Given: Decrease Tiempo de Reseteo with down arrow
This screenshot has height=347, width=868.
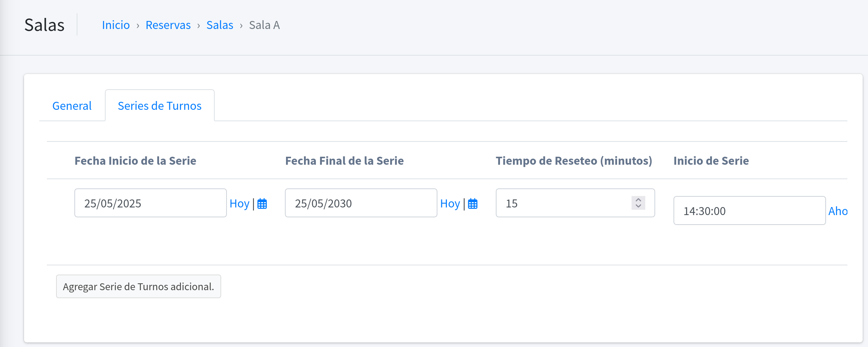Looking at the screenshot, I should [638, 206].
